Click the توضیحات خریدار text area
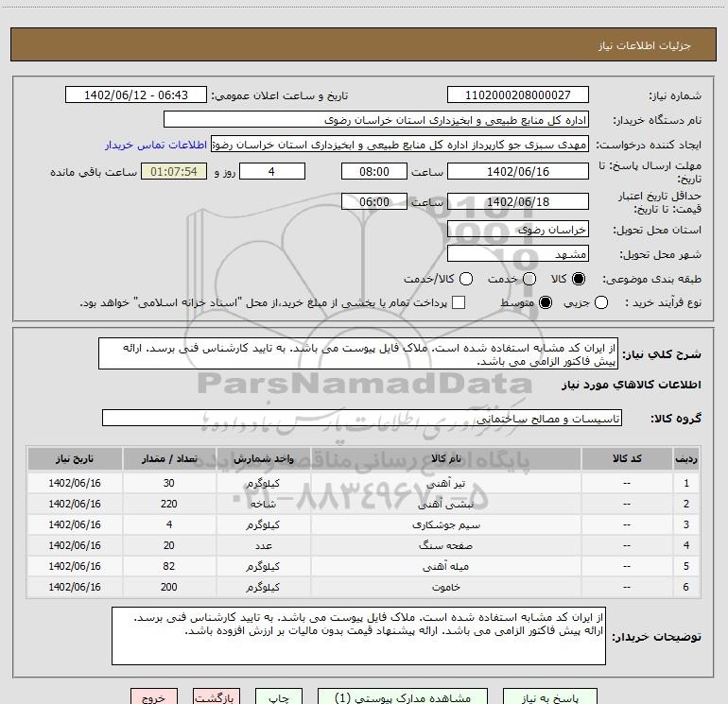 pyautogui.click(x=358, y=636)
